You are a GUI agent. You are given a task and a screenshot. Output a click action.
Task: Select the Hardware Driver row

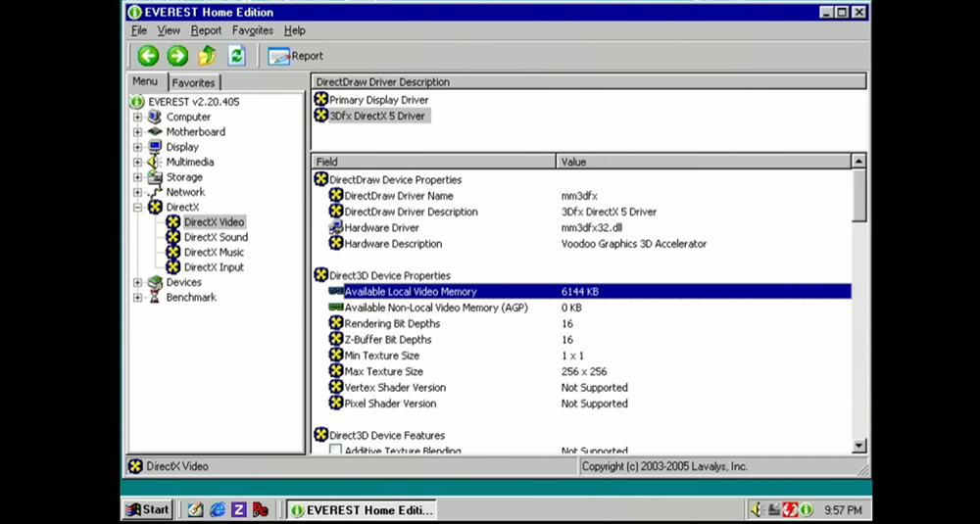(x=581, y=228)
